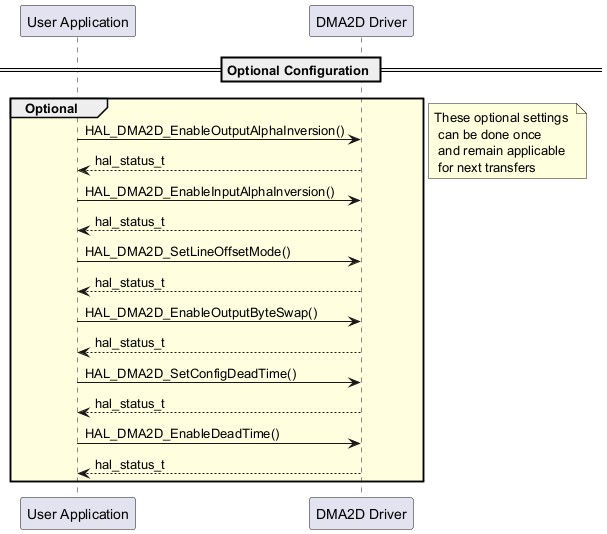Click the HAL_DMA2D_EnableInputAlphaInversion() message label
The height and width of the screenshot is (534, 607).
pos(210,191)
